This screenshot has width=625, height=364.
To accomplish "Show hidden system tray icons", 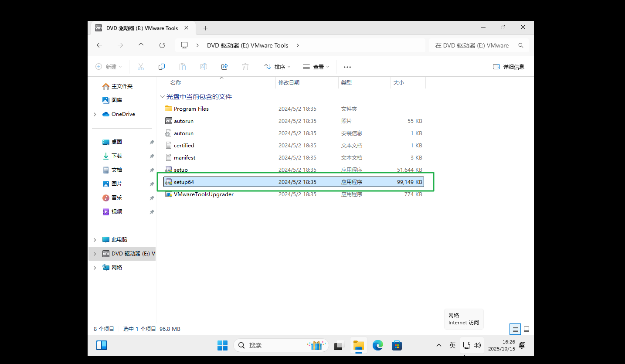I will coord(439,345).
